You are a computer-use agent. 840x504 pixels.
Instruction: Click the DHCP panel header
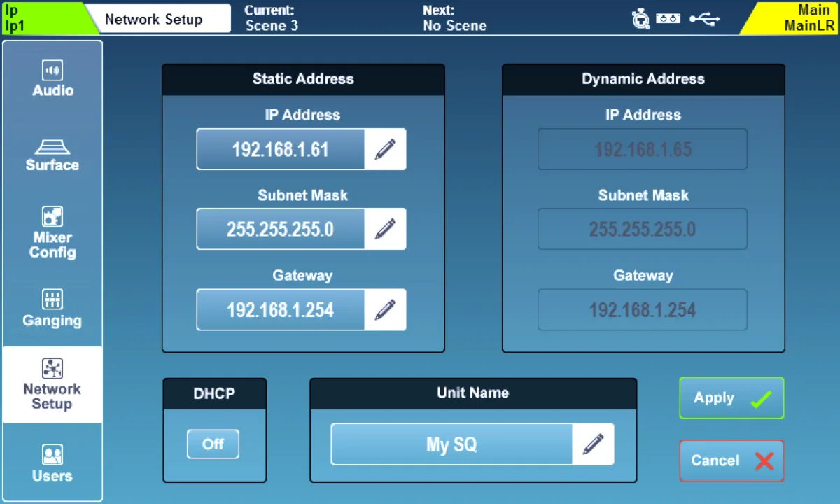coord(214,393)
